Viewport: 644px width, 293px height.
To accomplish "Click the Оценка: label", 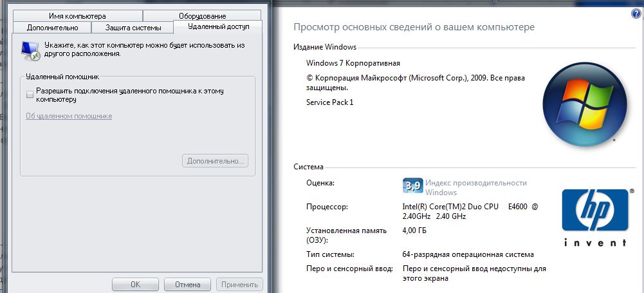I will (x=320, y=183).
